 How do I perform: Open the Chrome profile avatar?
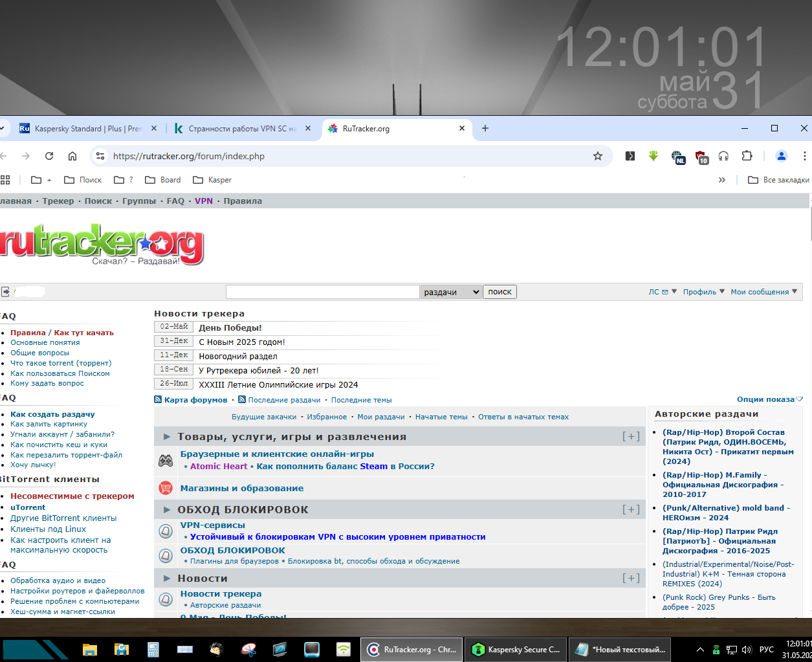782,156
